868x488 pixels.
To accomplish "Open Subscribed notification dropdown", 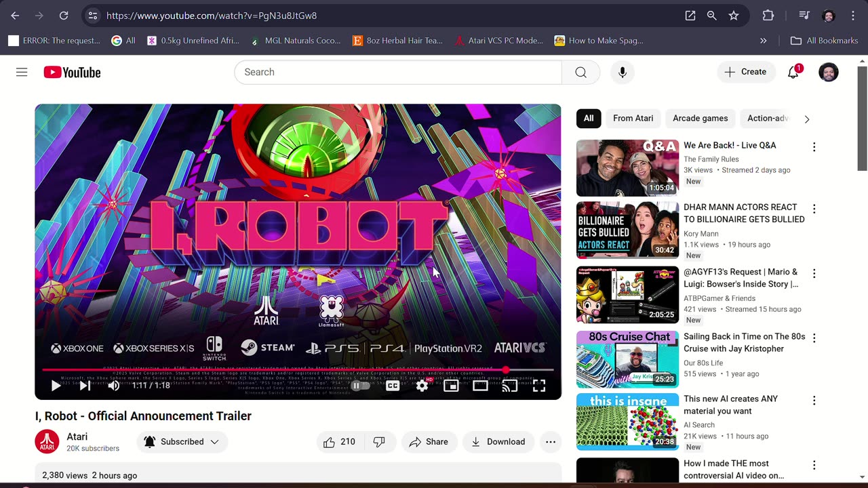I will click(x=182, y=442).
